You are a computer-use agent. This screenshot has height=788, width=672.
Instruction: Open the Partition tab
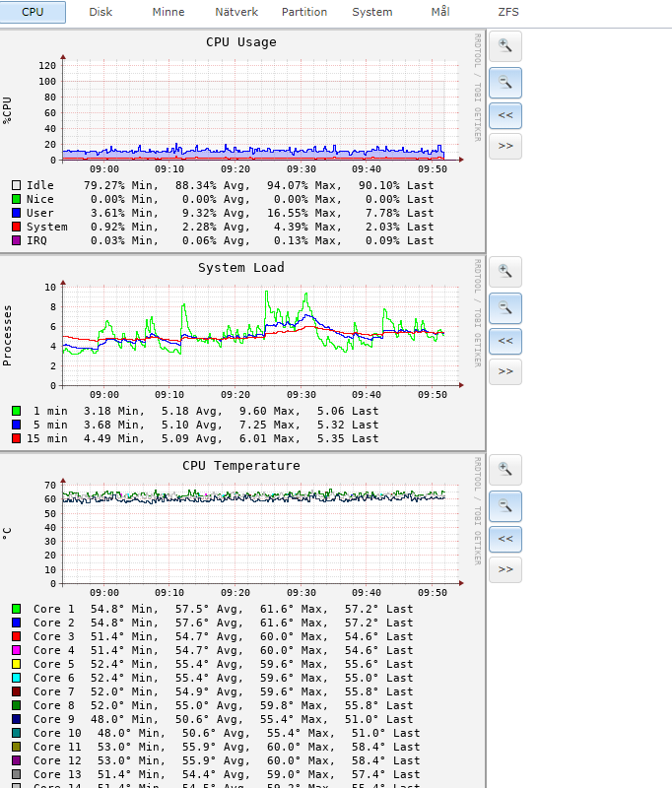click(x=304, y=12)
